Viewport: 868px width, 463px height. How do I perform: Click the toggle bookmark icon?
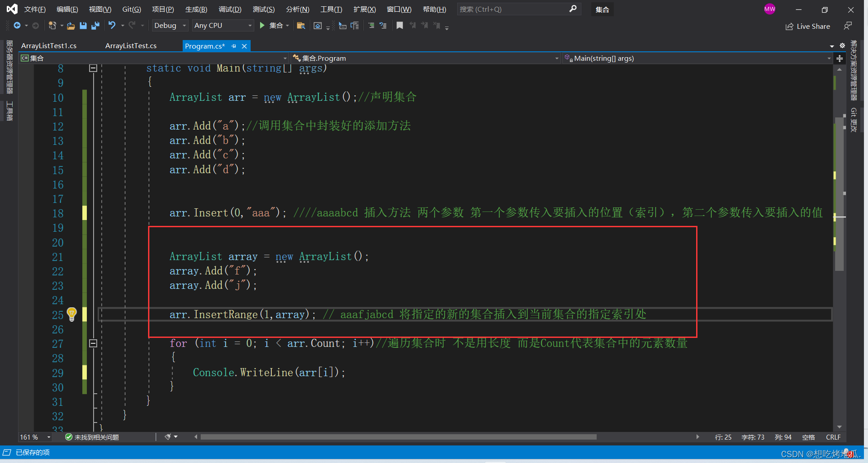point(400,26)
